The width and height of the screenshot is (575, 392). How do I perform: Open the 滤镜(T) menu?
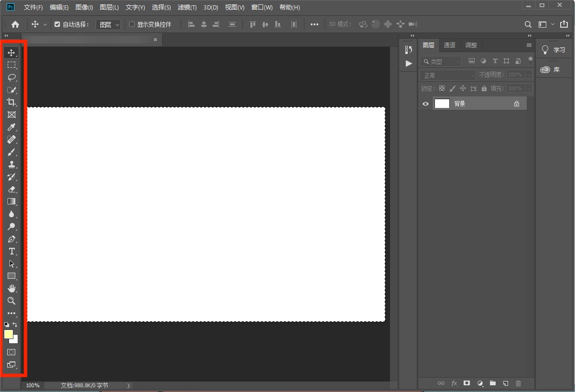point(187,8)
